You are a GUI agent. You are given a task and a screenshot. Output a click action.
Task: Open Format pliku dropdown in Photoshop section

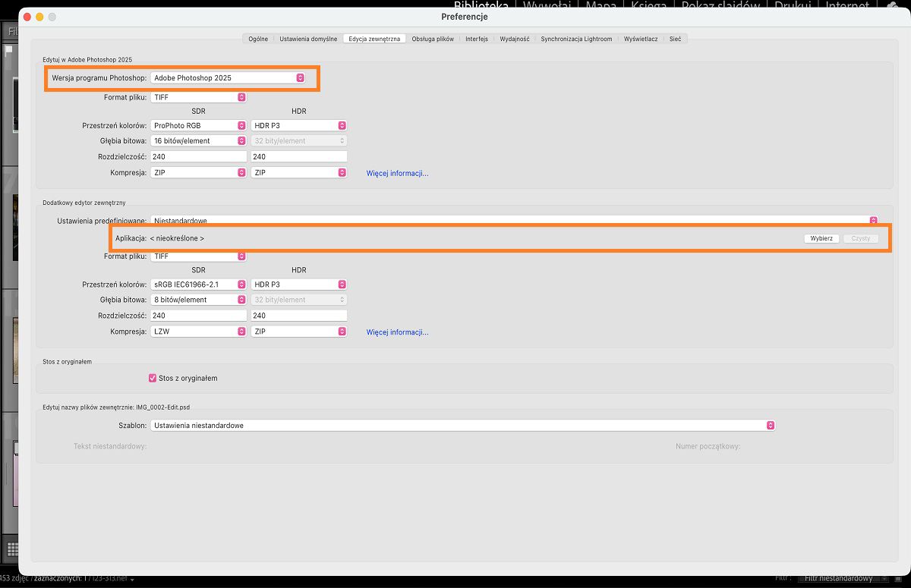[x=199, y=97]
